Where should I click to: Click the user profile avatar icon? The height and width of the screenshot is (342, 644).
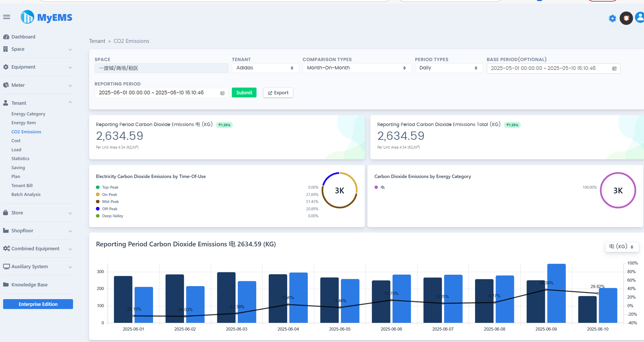coord(640,18)
